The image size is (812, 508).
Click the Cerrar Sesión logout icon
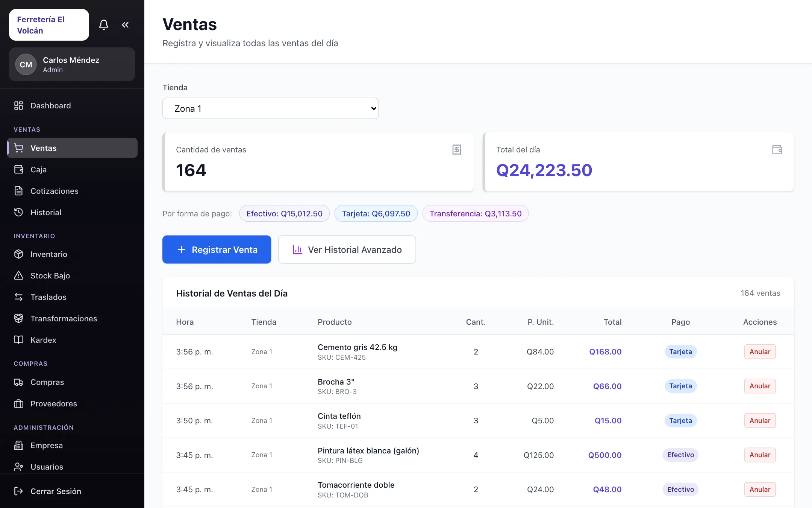pyautogui.click(x=18, y=491)
